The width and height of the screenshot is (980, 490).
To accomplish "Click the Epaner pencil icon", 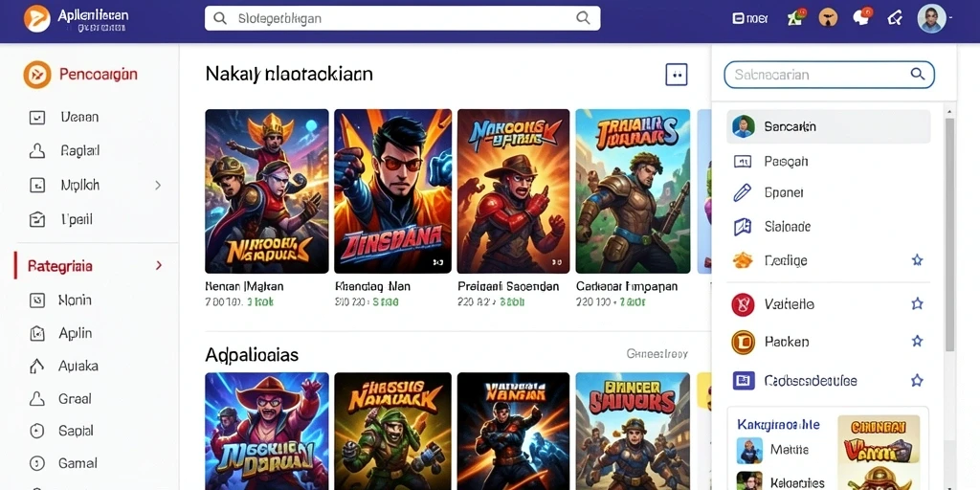I will point(743,192).
